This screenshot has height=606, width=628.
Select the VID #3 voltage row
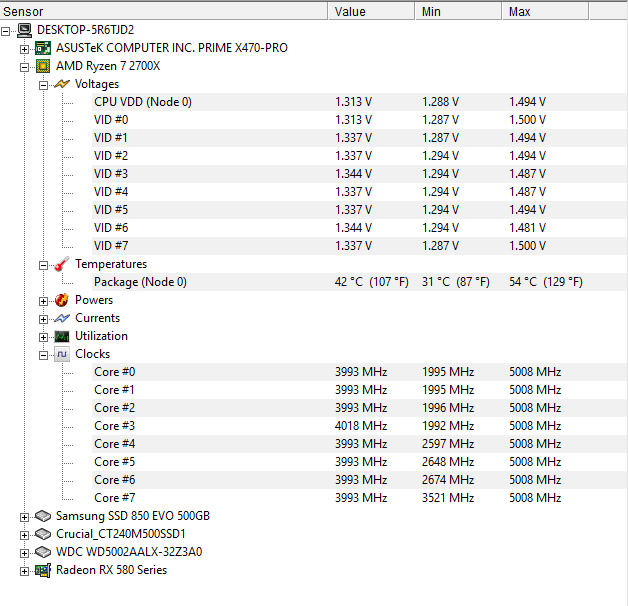[x=360, y=174]
